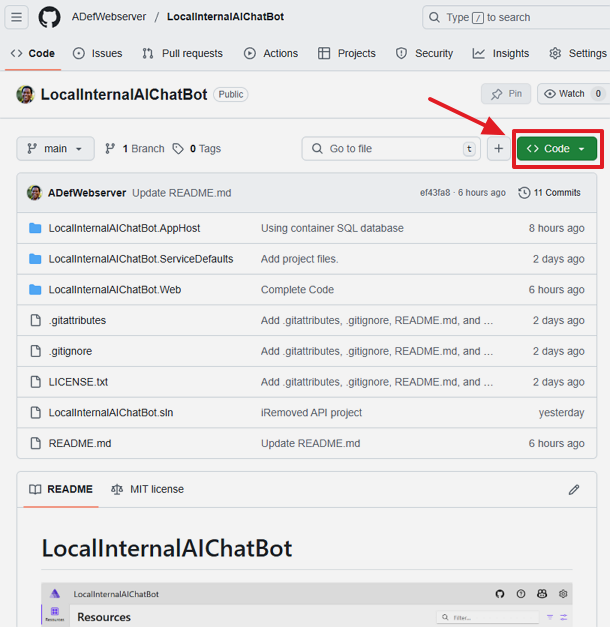
Task: Open the Actions tab
Action: click(271, 54)
